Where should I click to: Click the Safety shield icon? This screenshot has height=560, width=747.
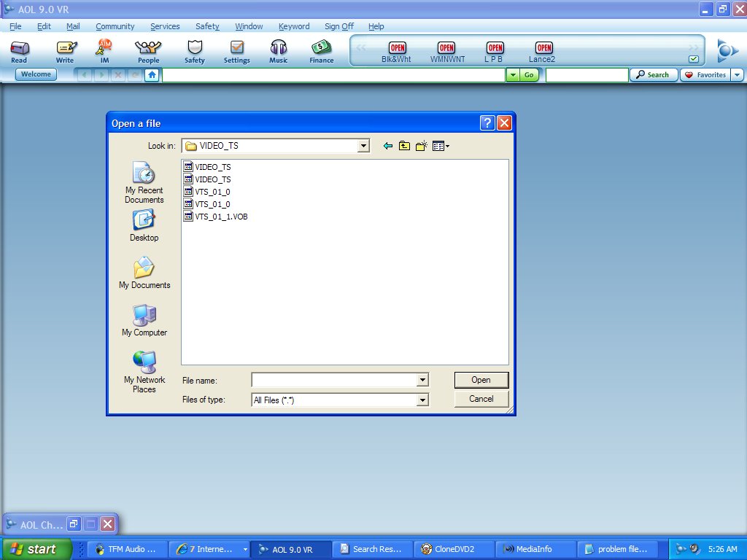tap(194, 52)
